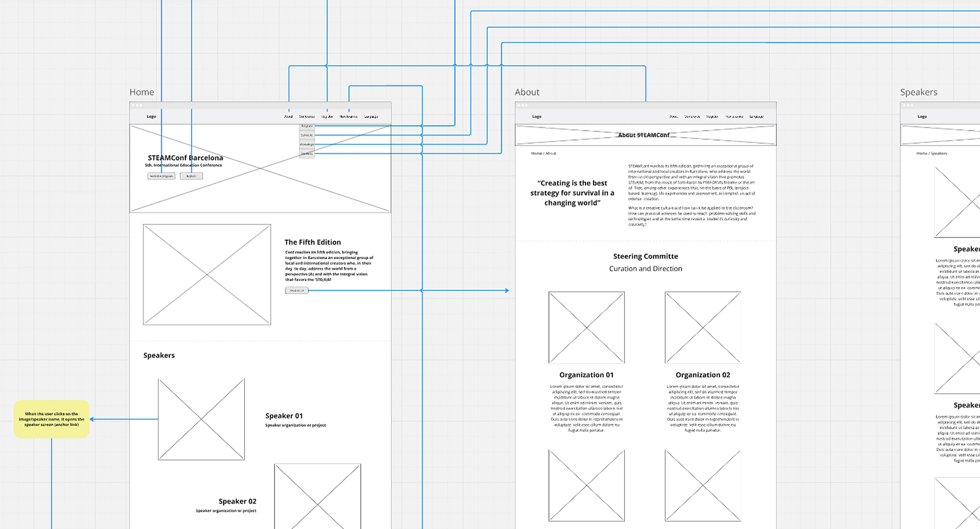This screenshot has width=980, height=529.
Task: Click the Logo on the Speakers wireframe
Action: coord(922,116)
